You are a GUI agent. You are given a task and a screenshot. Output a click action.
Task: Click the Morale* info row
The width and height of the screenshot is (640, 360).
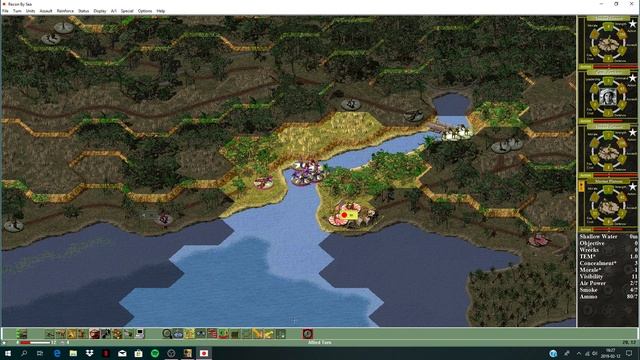coord(608,270)
